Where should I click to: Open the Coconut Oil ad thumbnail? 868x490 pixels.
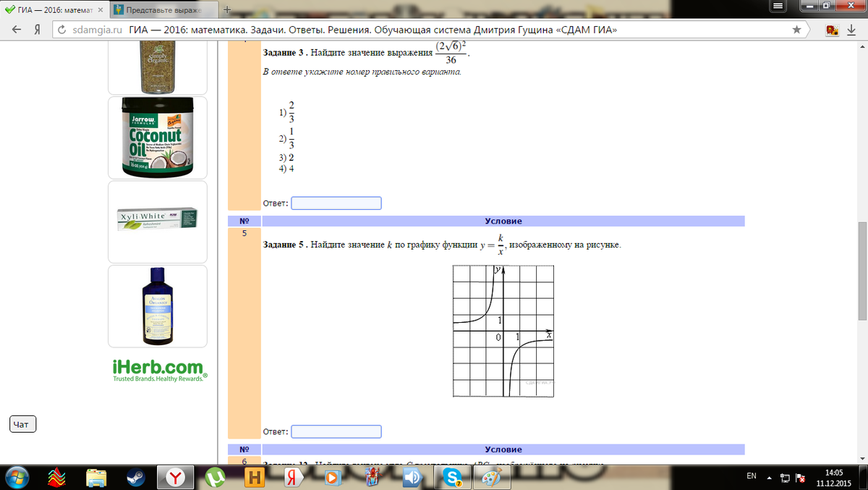coord(158,138)
